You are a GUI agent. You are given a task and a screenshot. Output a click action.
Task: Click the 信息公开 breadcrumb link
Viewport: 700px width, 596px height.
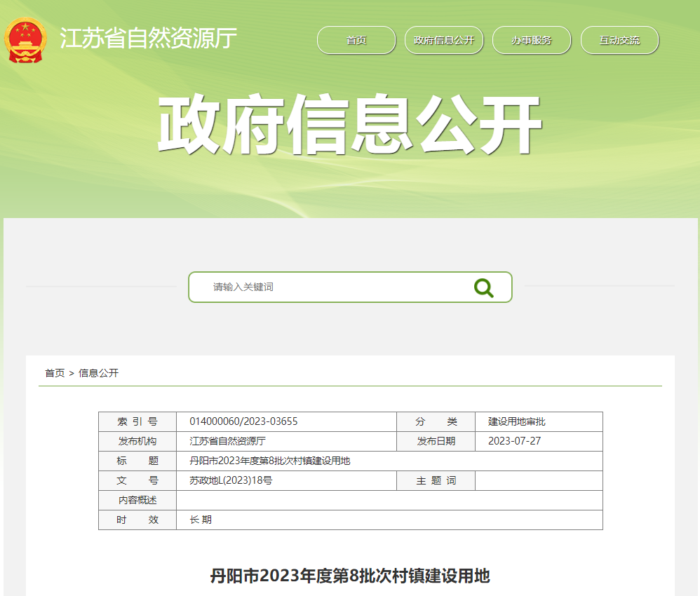pyautogui.click(x=99, y=373)
